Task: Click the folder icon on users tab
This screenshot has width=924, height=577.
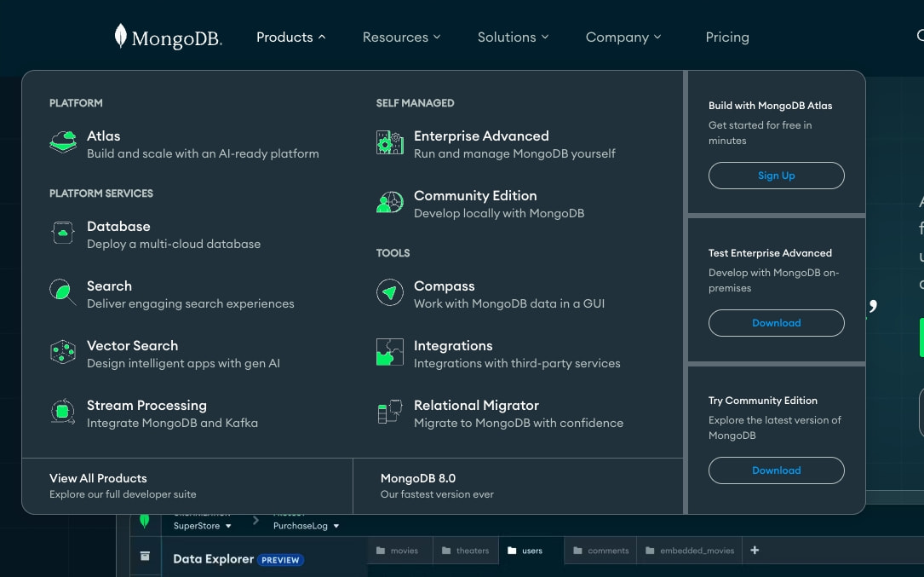Action: tap(512, 551)
